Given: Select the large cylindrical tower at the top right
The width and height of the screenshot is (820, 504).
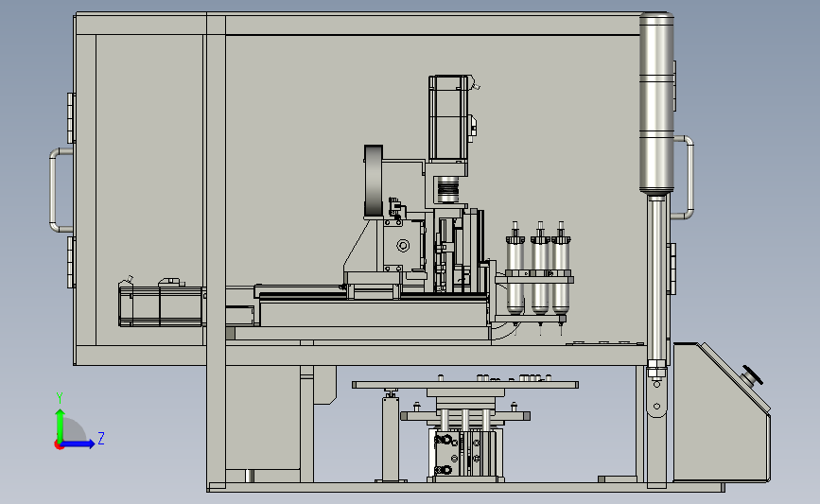Looking at the screenshot, I should 656,104.
